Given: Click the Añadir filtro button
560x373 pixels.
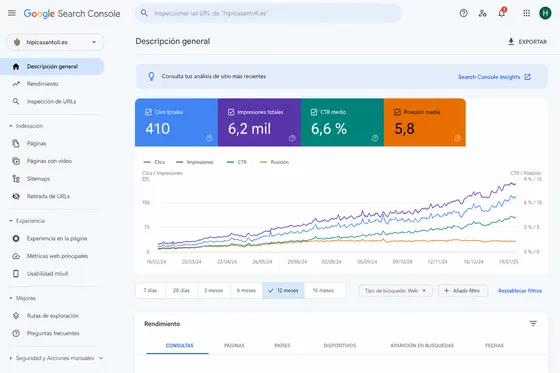Looking at the screenshot, I should [462, 291].
